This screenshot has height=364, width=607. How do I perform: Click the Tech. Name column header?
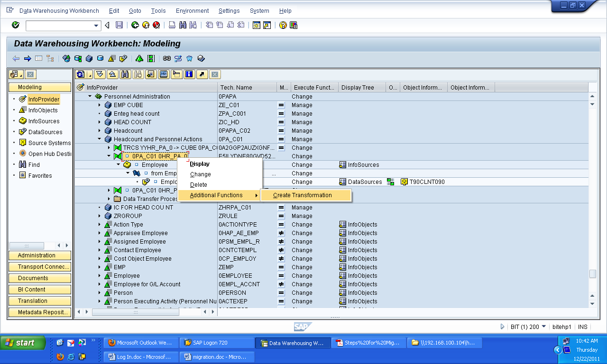(247, 87)
